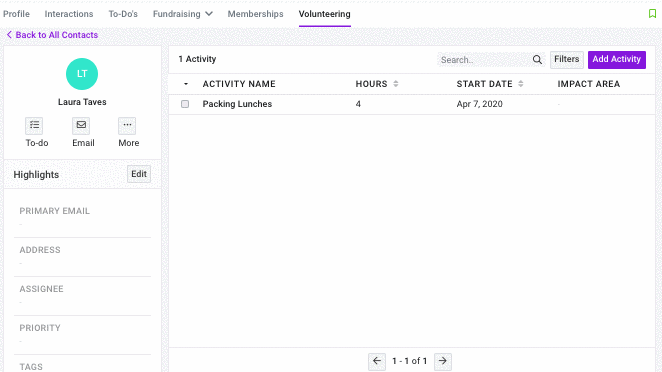Switch to the Profile tab
The width and height of the screenshot is (662, 372).
[16, 14]
